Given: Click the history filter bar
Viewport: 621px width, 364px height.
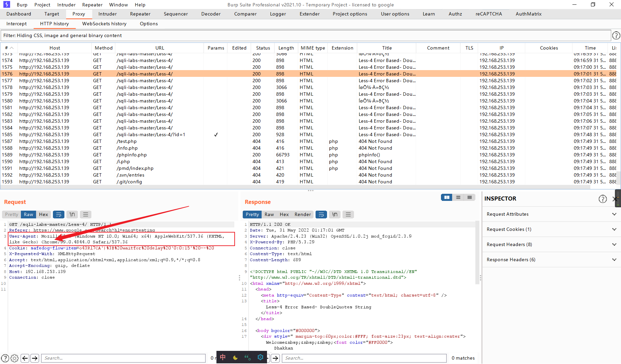Looking at the screenshot, I should pos(306,35).
